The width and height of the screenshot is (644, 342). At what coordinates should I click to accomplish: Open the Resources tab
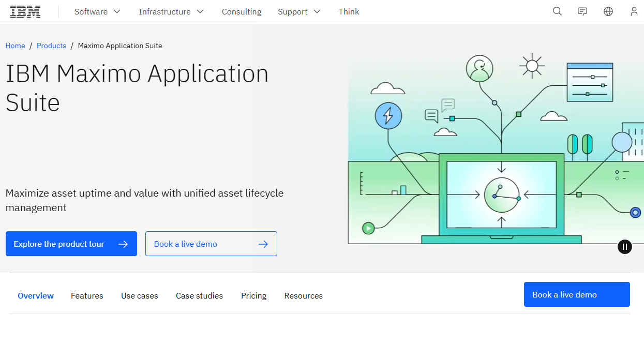click(x=303, y=296)
